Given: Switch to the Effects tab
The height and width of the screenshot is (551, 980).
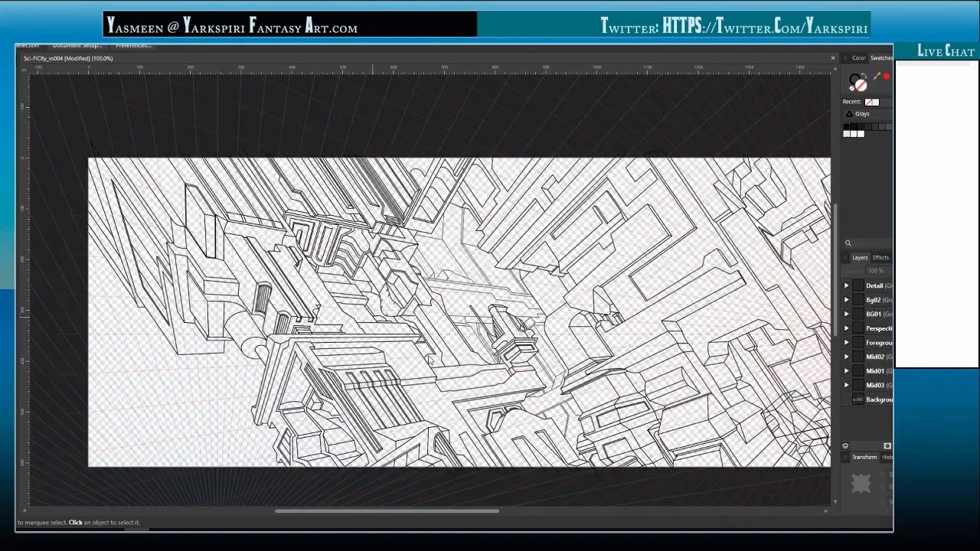Looking at the screenshot, I should click(880, 258).
